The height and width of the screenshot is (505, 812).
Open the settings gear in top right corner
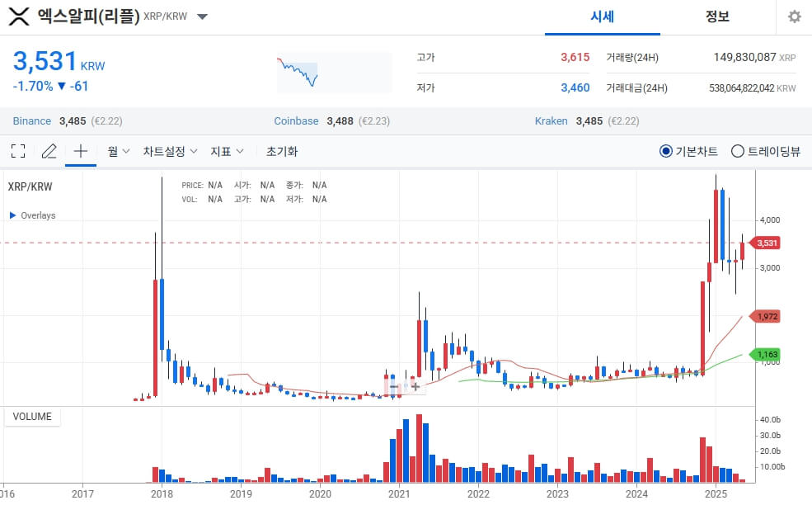[x=793, y=17]
